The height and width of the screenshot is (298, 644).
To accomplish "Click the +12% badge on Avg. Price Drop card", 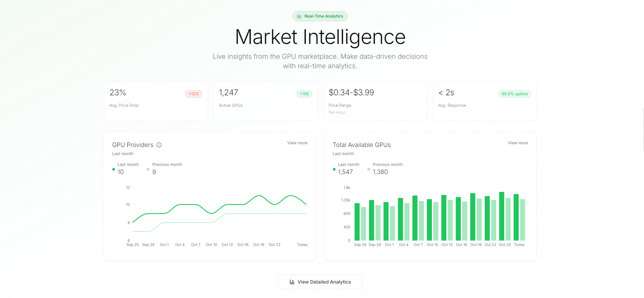I will 193,94.
